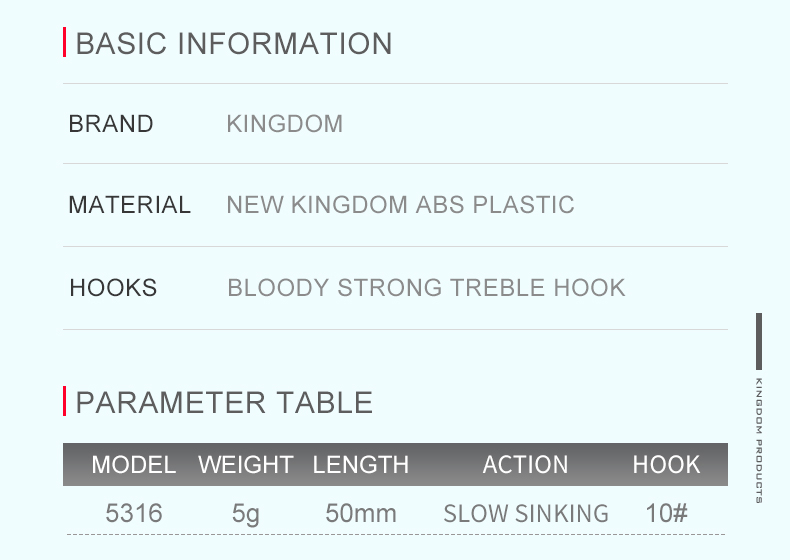Click the BASIC INFORMATION heading
The width and height of the screenshot is (790, 560).
point(234,43)
